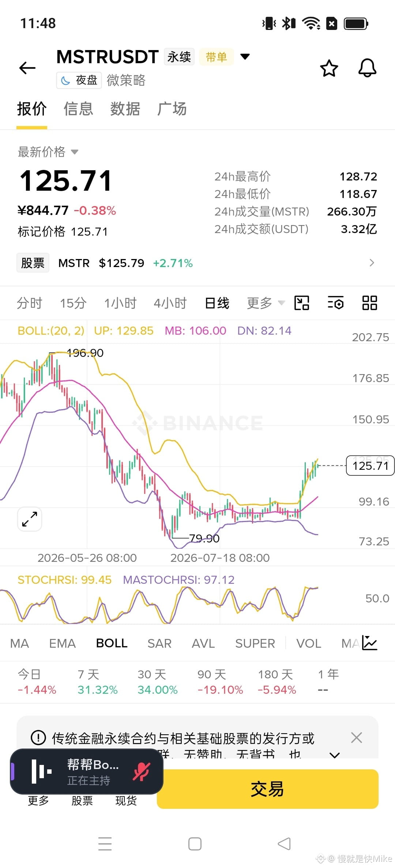Tap the 股票 stock label badge

(x=33, y=263)
